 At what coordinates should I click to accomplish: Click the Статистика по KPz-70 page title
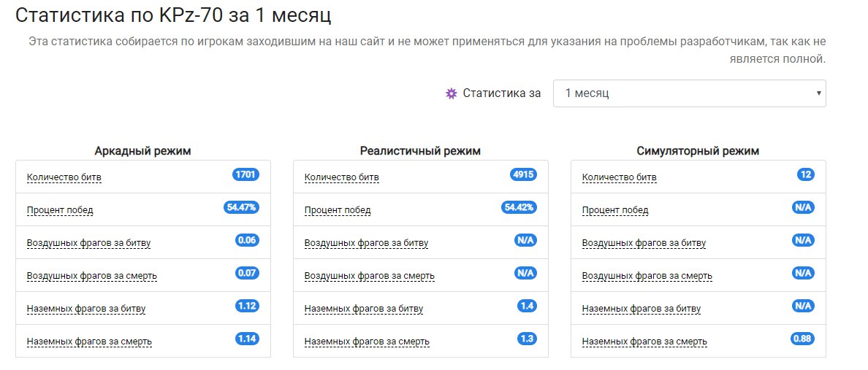click(167, 15)
